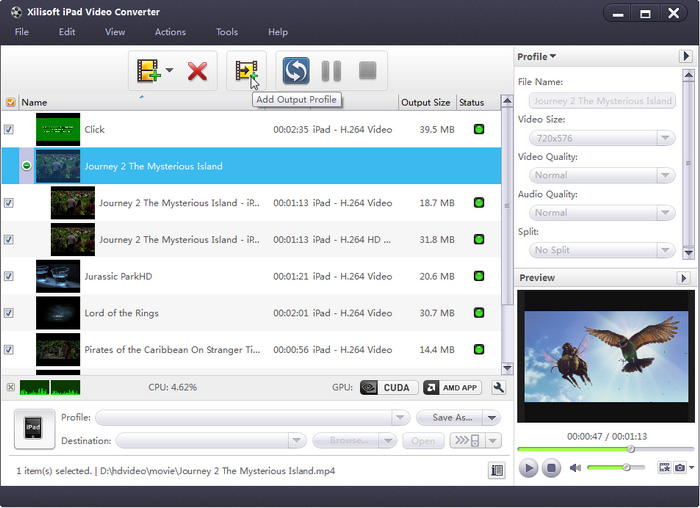This screenshot has height=508, width=700.
Task: Toggle the select-all checkbox in header
Action: point(11,102)
